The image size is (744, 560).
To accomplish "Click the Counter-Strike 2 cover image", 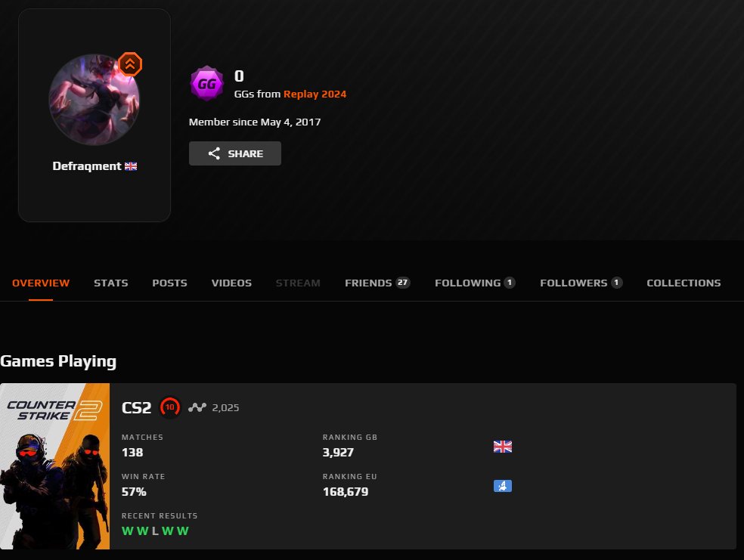I will [55, 466].
